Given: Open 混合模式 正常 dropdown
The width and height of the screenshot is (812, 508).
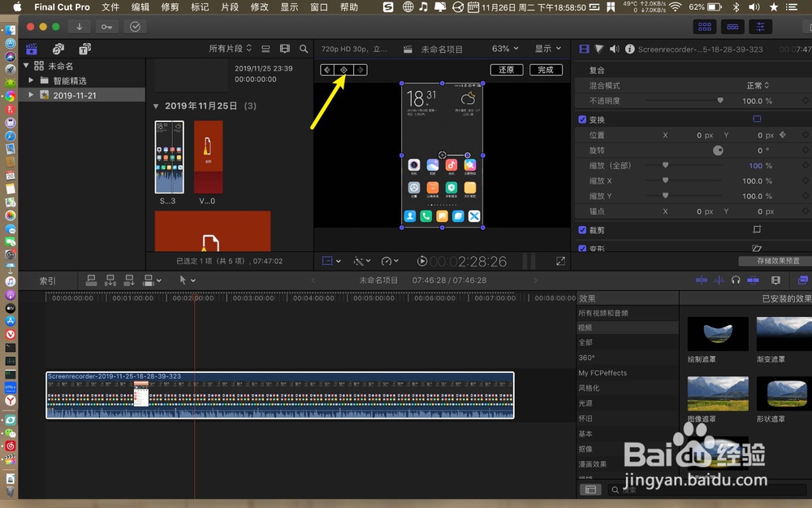Looking at the screenshot, I should (x=758, y=85).
